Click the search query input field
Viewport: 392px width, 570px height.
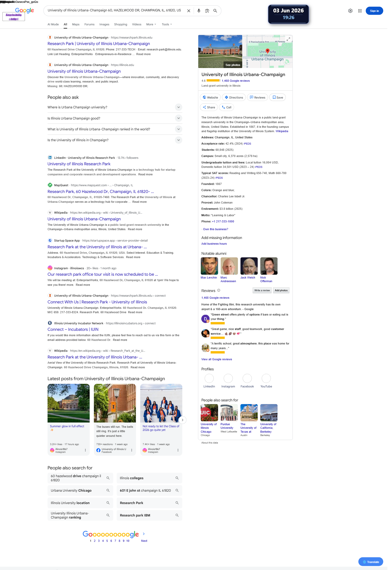114,10
